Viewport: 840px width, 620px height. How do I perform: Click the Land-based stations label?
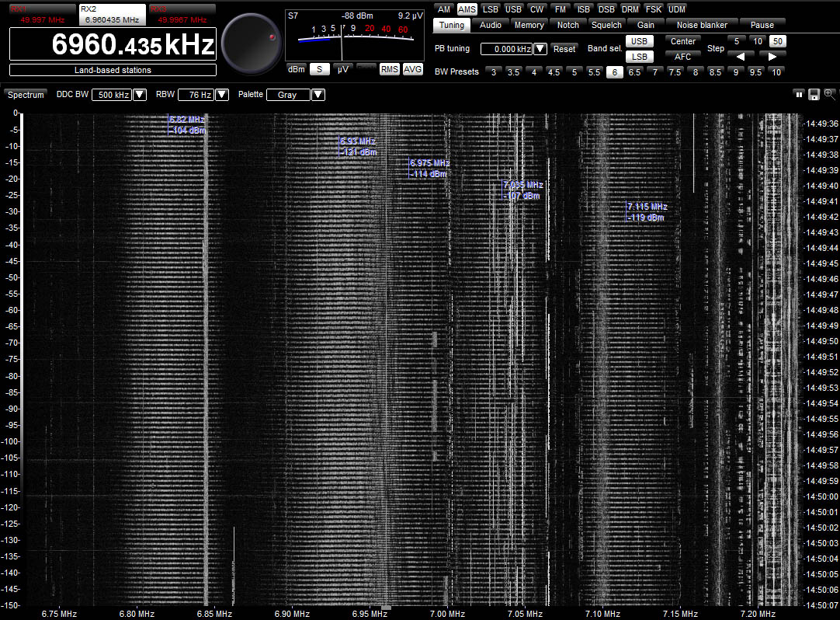click(113, 70)
